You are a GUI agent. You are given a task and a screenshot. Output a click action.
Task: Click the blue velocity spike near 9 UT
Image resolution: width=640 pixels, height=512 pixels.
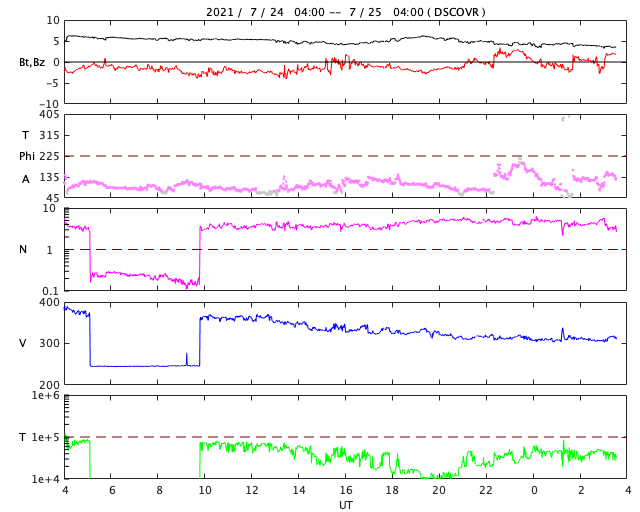tap(187, 358)
